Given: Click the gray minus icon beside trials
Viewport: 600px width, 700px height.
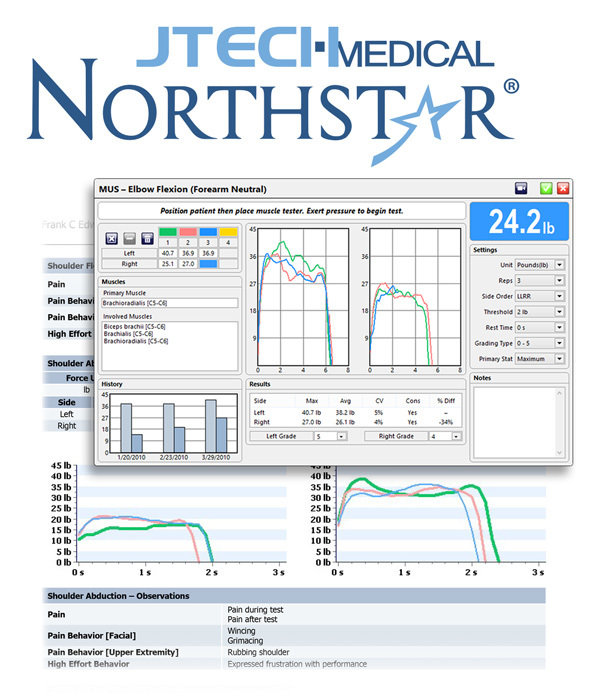Looking at the screenshot, I should point(129,238).
